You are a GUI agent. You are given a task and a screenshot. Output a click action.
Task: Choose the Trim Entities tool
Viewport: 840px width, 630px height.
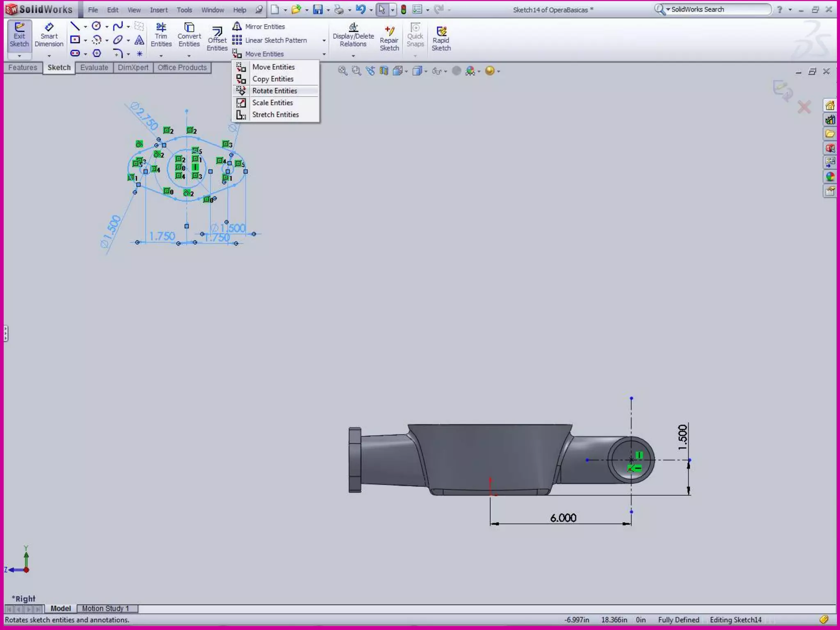point(161,28)
